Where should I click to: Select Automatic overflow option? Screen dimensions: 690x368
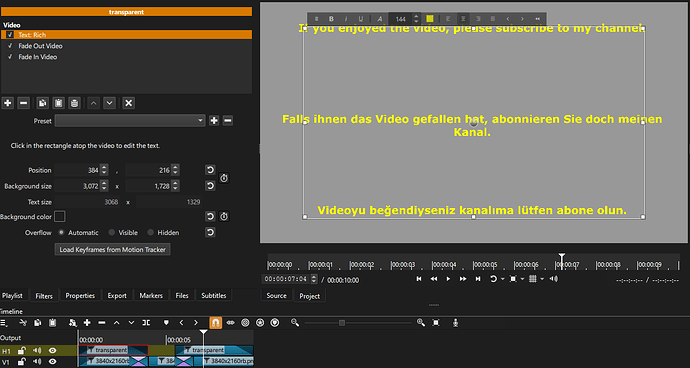pos(61,232)
